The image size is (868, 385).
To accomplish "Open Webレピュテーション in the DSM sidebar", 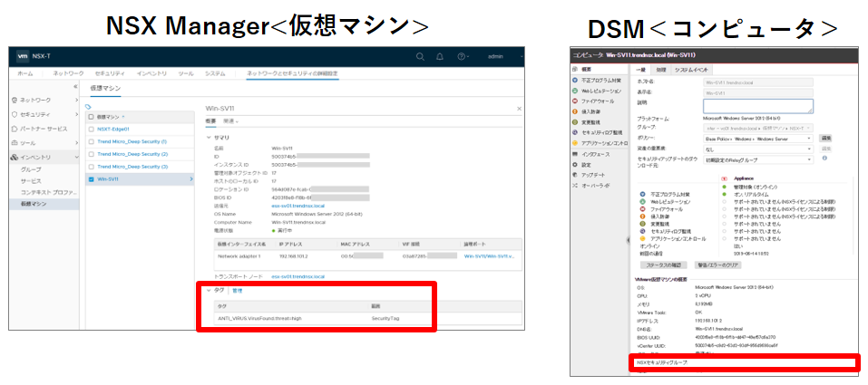I will pyautogui.click(x=600, y=91).
